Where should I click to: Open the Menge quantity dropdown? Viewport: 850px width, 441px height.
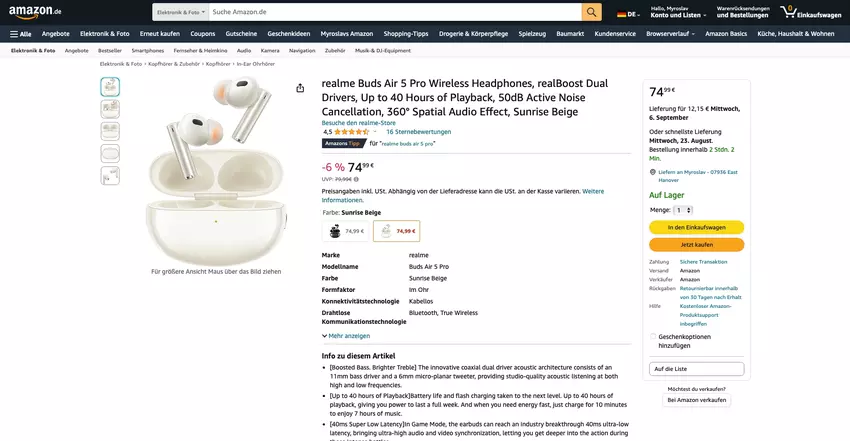(683, 210)
